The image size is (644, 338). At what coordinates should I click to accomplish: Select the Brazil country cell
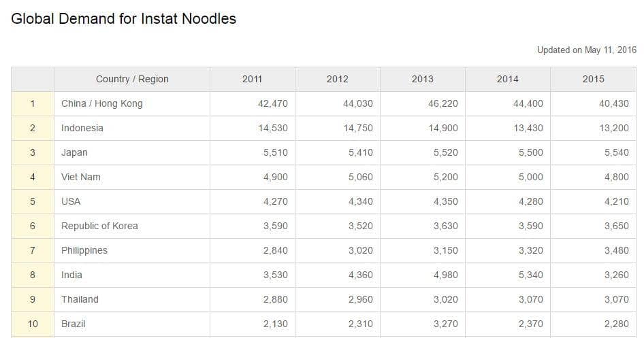pos(74,324)
